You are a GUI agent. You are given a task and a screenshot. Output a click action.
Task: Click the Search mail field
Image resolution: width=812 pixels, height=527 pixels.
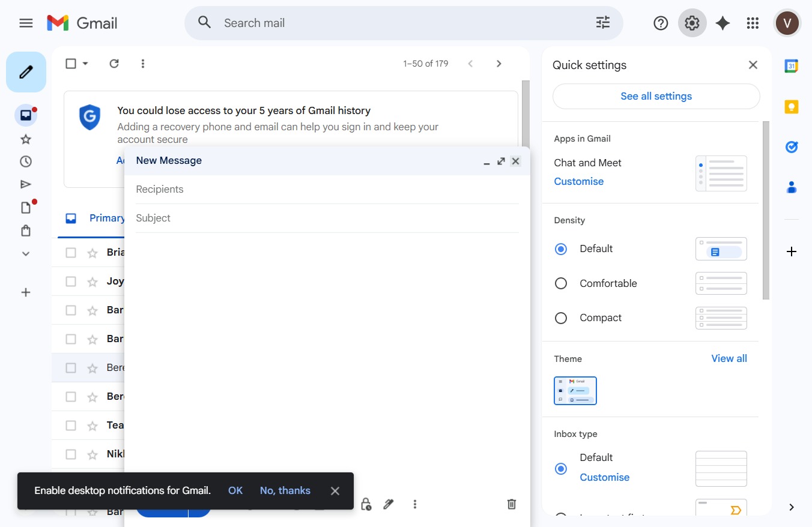pyautogui.click(x=402, y=23)
